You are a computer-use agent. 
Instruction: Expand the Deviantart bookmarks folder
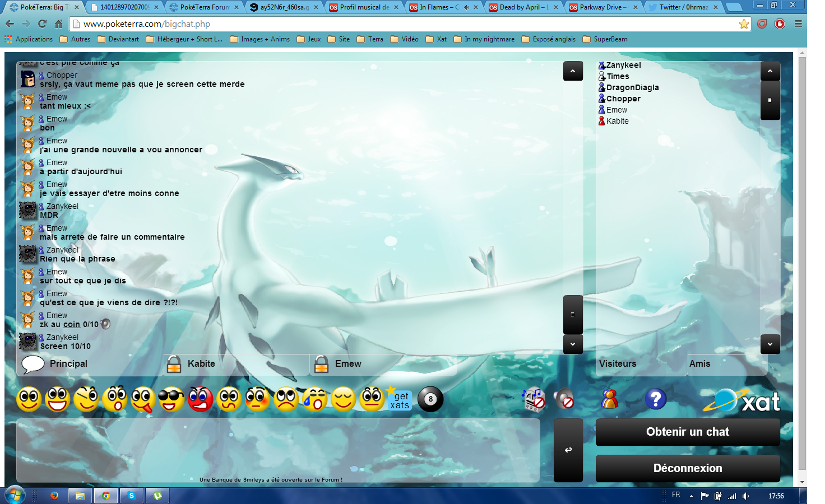click(x=118, y=39)
